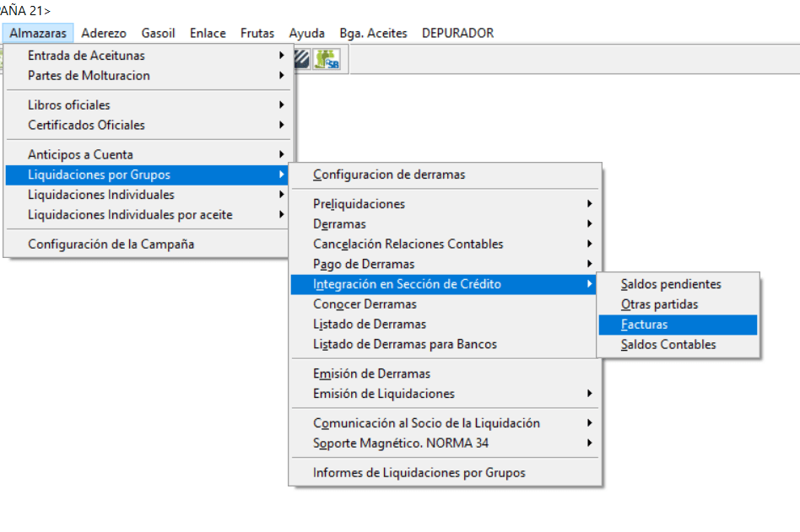Select Saldos Contables option
The height and width of the screenshot is (532, 800).
(x=668, y=344)
